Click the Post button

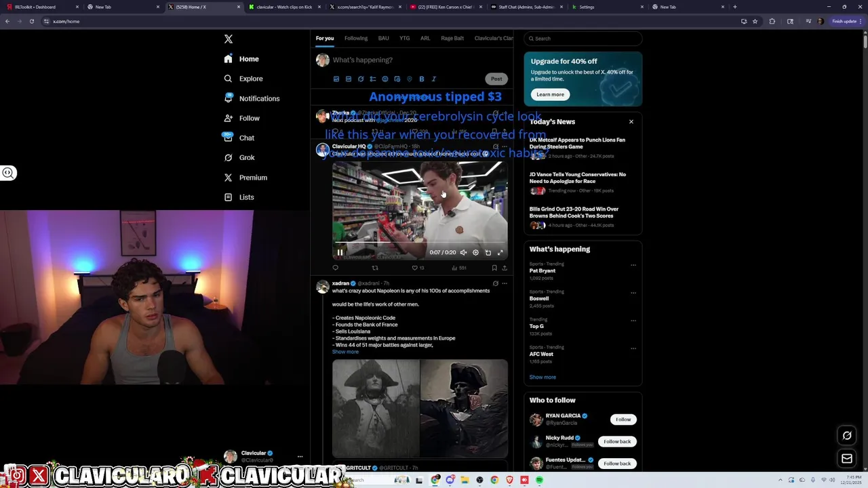496,79
